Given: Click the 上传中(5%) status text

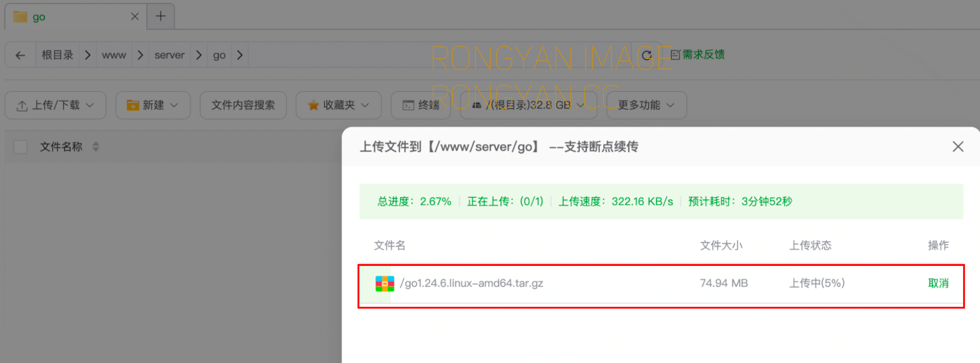Looking at the screenshot, I should [817, 283].
